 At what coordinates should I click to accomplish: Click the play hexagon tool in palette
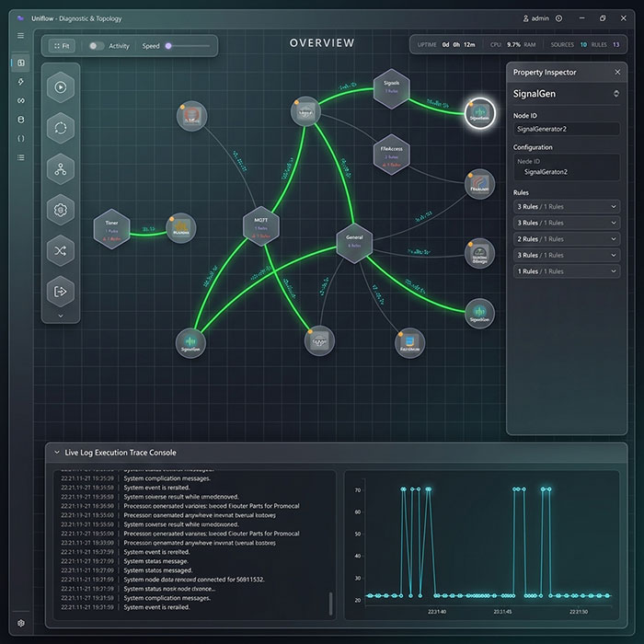click(x=61, y=87)
